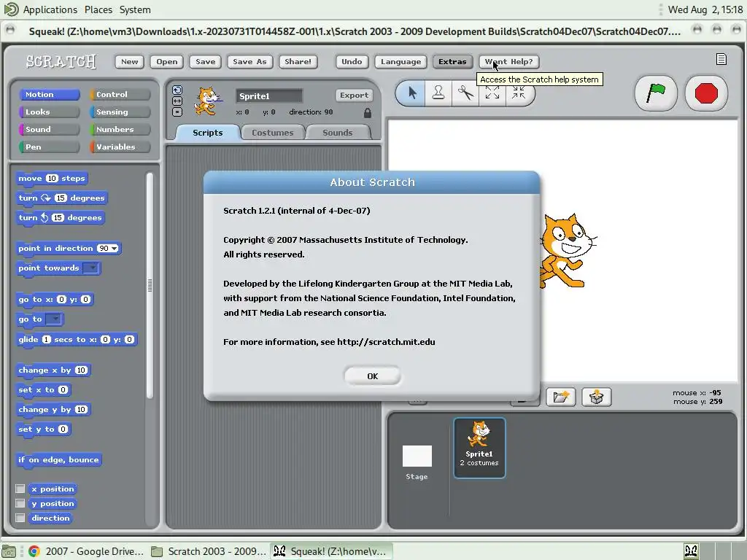This screenshot has height=560, width=747.
Task: Select the Sprite1 thumbnail in sprite list
Action: pos(479,448)
